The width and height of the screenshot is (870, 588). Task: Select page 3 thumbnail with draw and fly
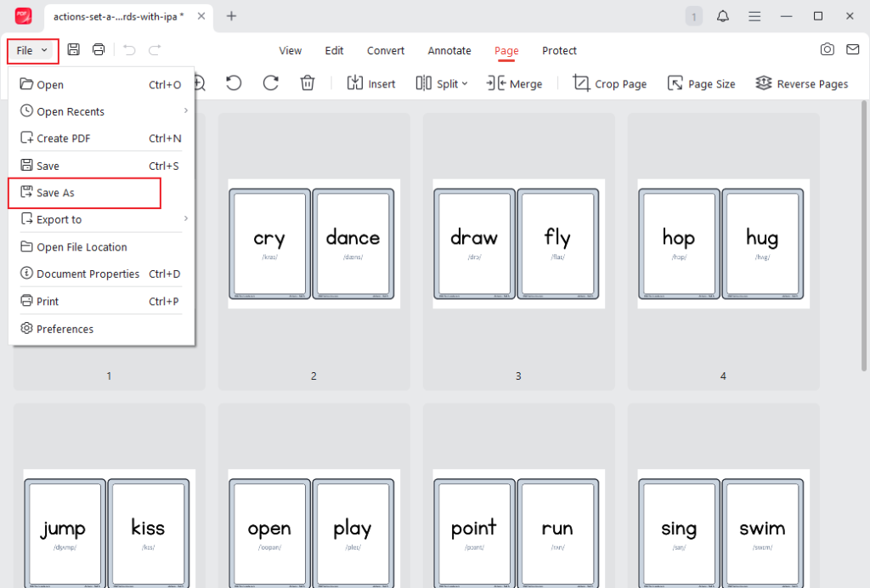tap(519, 244)
